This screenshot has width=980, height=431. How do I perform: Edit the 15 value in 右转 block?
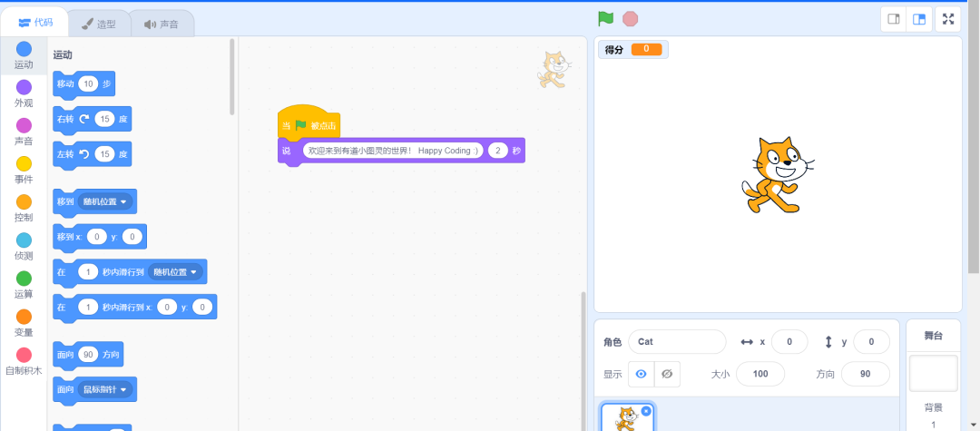click(x=104, y=119)
